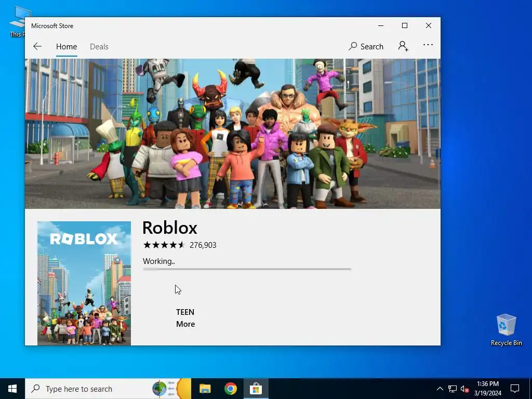This screenshot has width=532, height=399.
Task: Select Microsoft Store taskbar icon
Action: [256, 389]
